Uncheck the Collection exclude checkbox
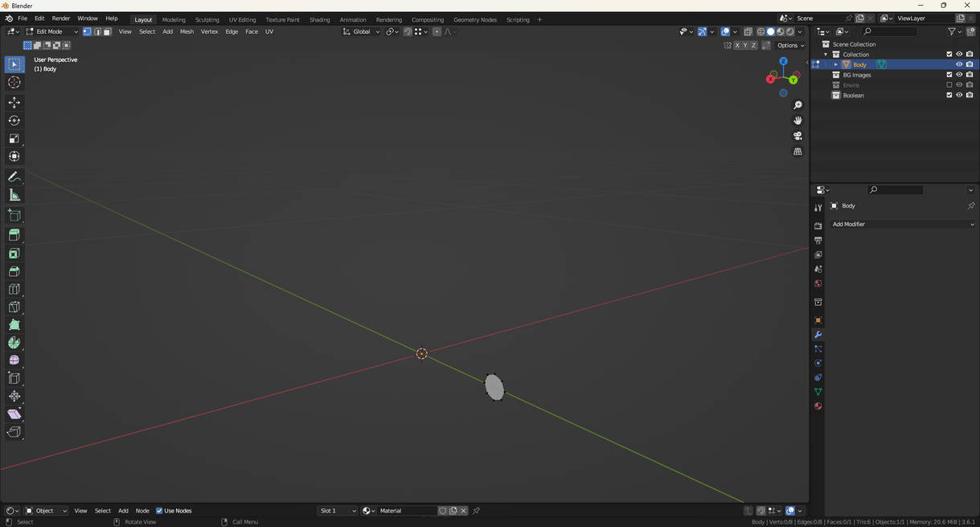Screen dimensions: 980x527 tap(949, 54)
